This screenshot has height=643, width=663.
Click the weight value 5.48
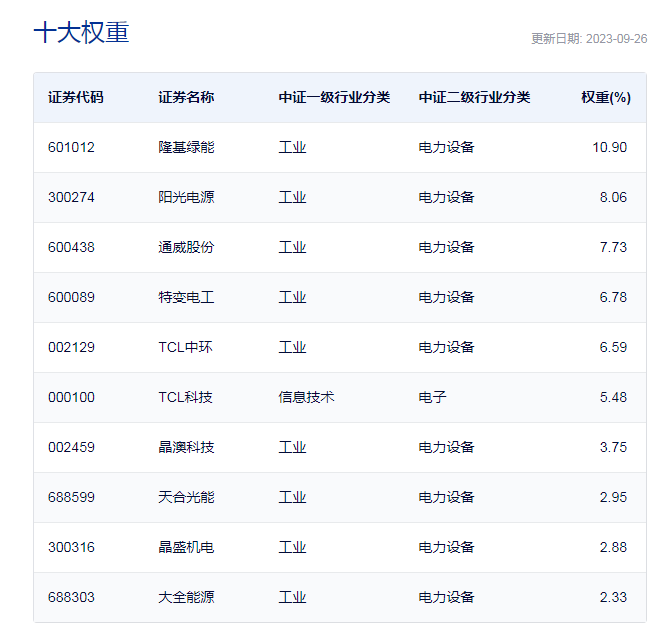pyautogui.click(x=613, y=397)
